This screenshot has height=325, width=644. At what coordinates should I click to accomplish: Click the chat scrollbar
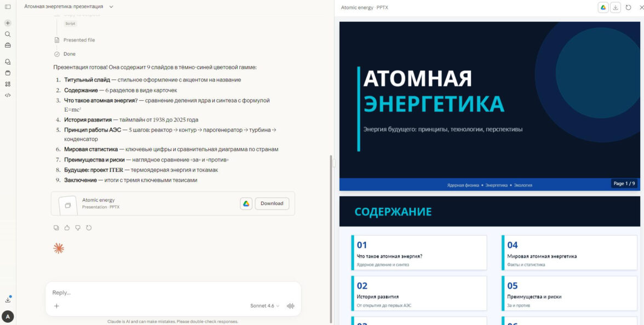coord(331,239)
